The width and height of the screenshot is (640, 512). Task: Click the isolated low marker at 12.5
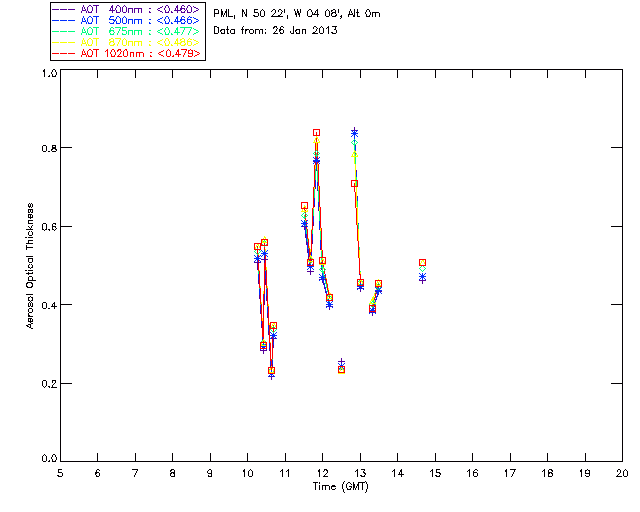coord(342,370)
